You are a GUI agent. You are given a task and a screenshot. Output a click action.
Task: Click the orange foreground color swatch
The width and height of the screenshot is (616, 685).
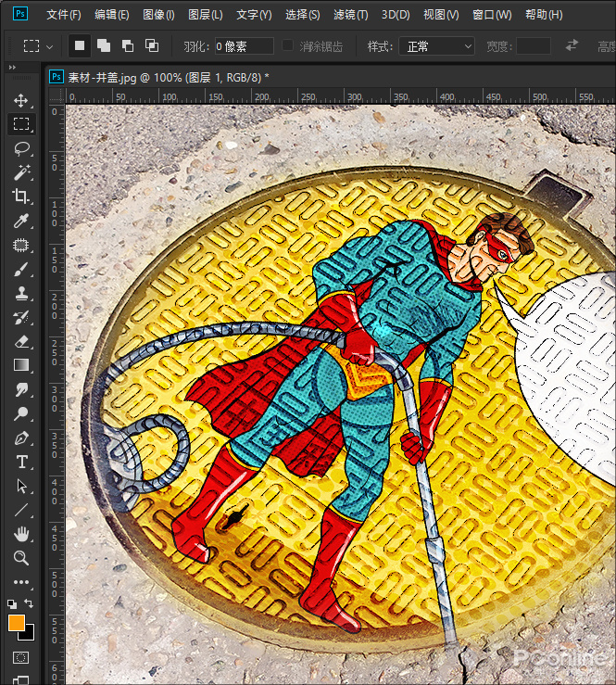(x=16, y=623)
